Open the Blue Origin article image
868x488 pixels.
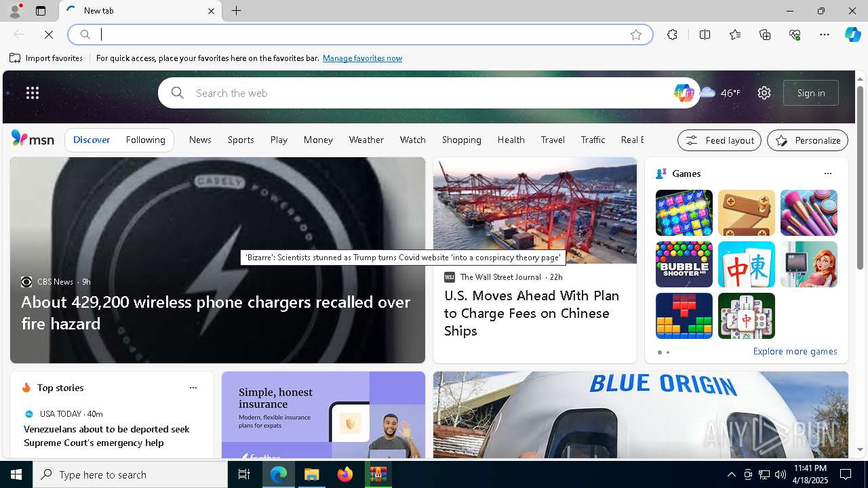(x=641, y=415)
